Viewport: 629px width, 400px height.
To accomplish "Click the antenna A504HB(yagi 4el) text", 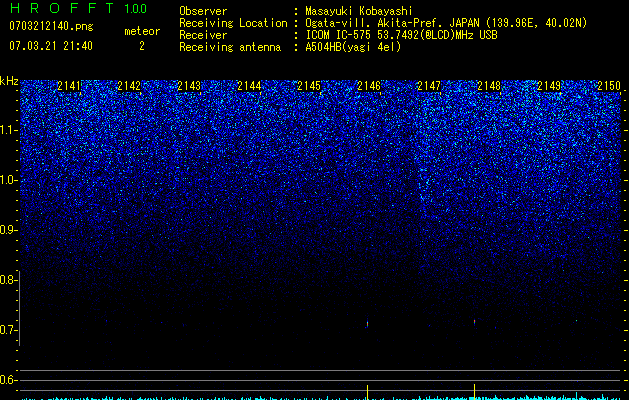I will tap(353, 47).
